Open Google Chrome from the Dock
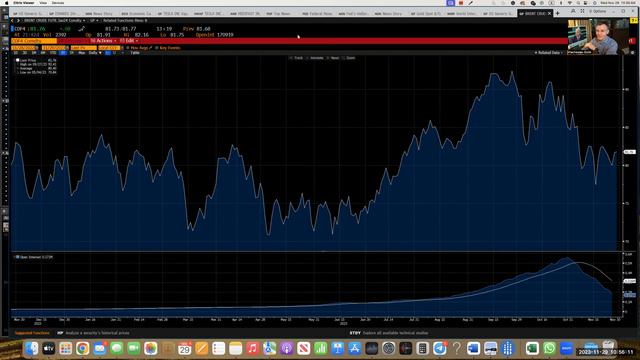Image resolution: width=640 pixels, height=360 pixels. coord(83,349)
